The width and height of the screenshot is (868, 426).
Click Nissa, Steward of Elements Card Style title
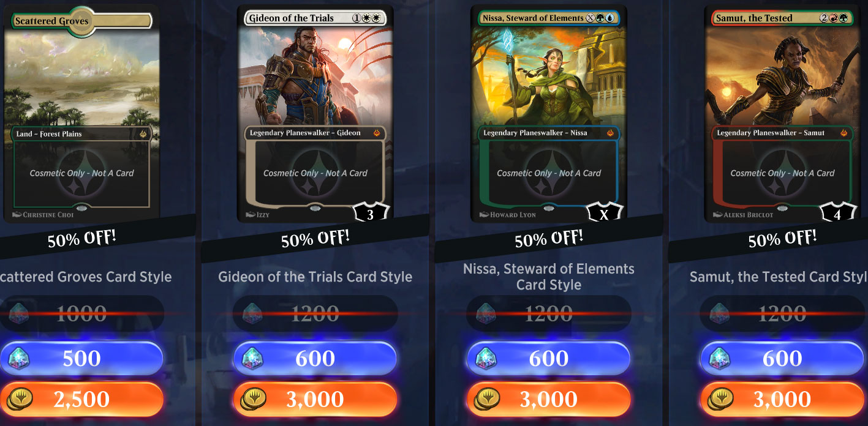tap(549, 277)
